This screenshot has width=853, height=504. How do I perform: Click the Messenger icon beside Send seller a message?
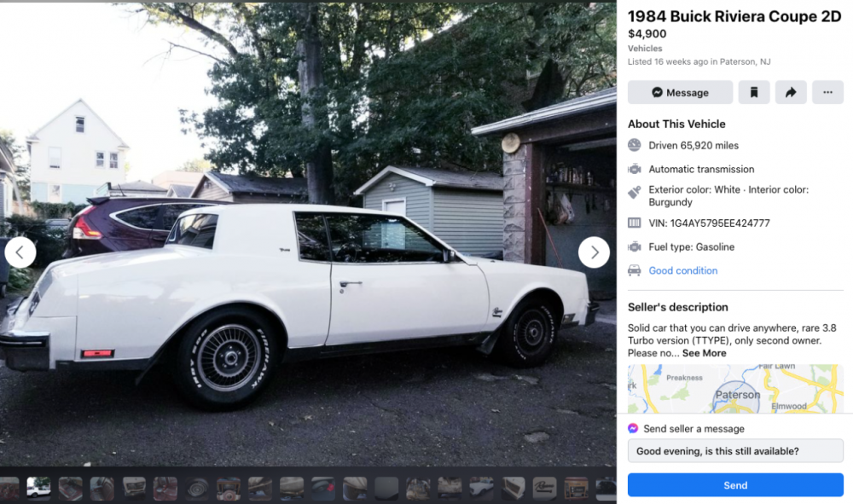click(x=633, y=428)
